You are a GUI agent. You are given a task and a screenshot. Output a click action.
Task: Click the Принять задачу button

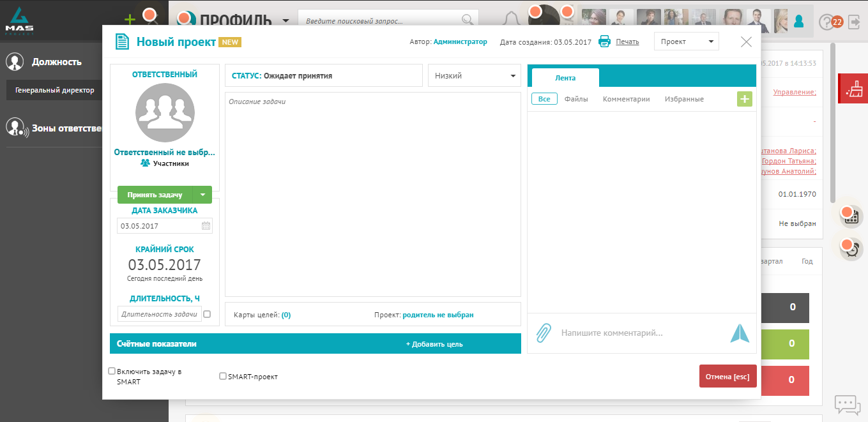tap(155, 195)
